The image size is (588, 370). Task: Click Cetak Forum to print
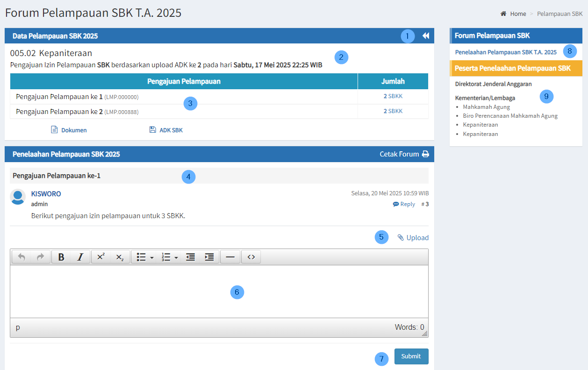[404, 154]
